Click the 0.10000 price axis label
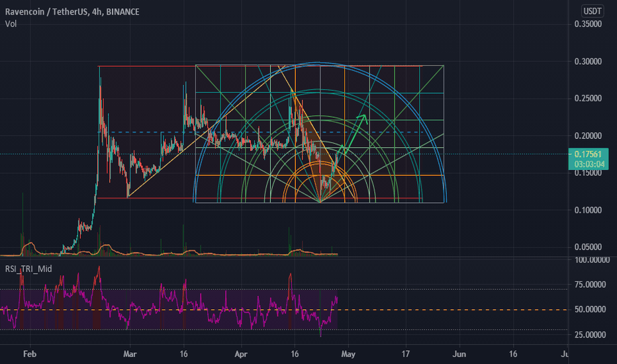This screenshot has width=617, height=364. (x=588, y=210)
